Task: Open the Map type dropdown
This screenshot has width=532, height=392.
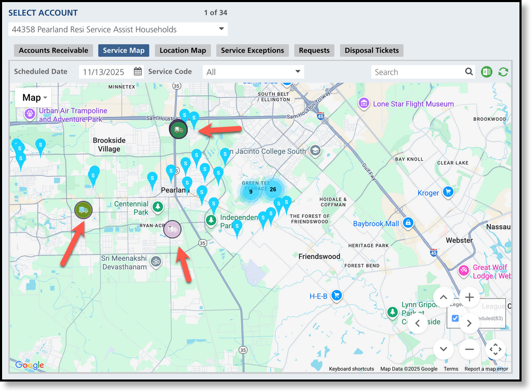Action: 33,98
